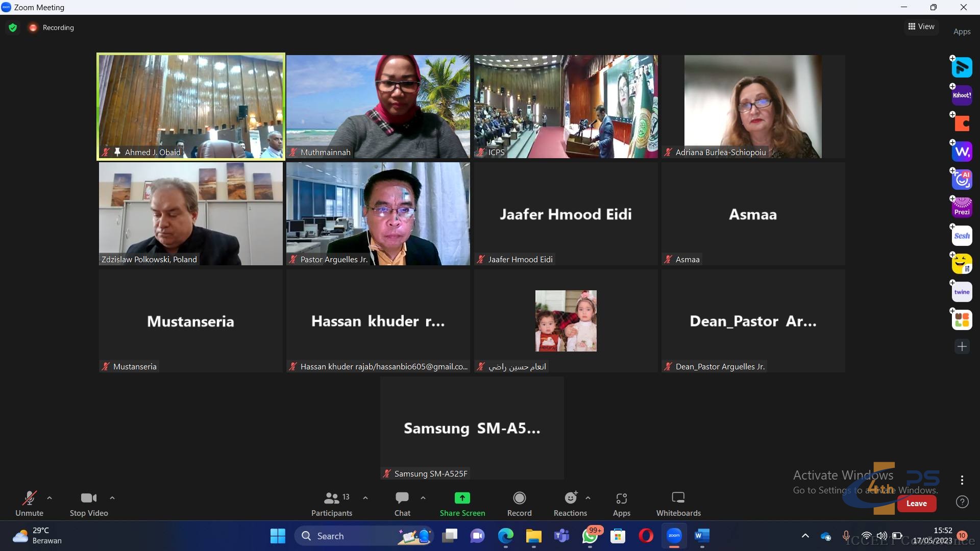Stop Video camera toggle

[x=88, y=504]
